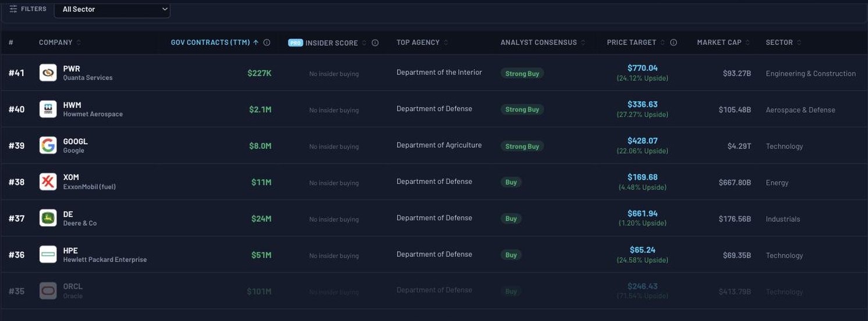
Task: Click the Energy sector cell
Action: [x=777, y=183]
